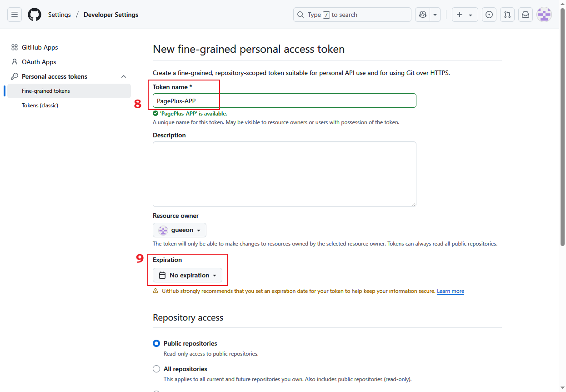Select Public repositories radio option
Image resolution: width=566 pixels, height=392 pixels.
(x=156, y=343)
